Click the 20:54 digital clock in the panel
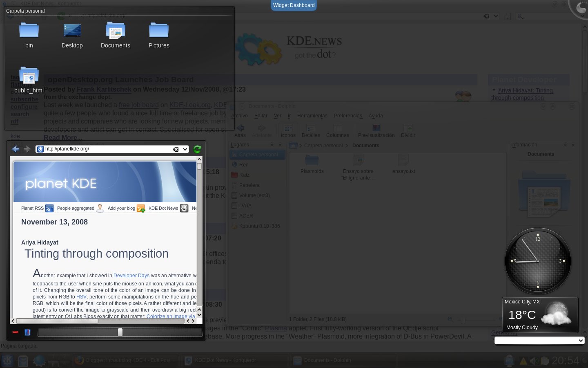The height and width of the screenshot is (368, 588). pyautogui.click(x=566, y=361)
